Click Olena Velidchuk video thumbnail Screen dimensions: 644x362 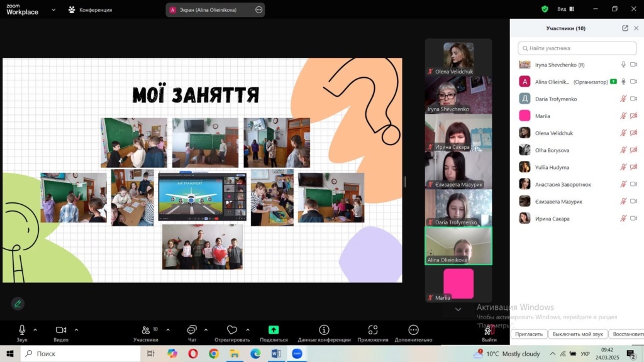458,57
